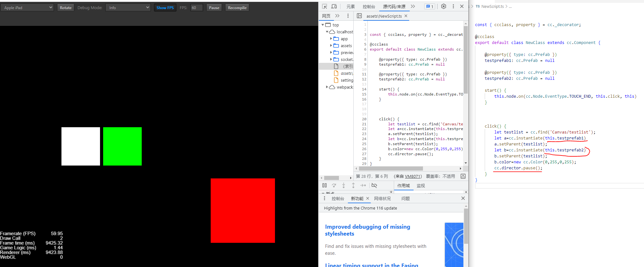Expand the preview folder

pos(331,52)
